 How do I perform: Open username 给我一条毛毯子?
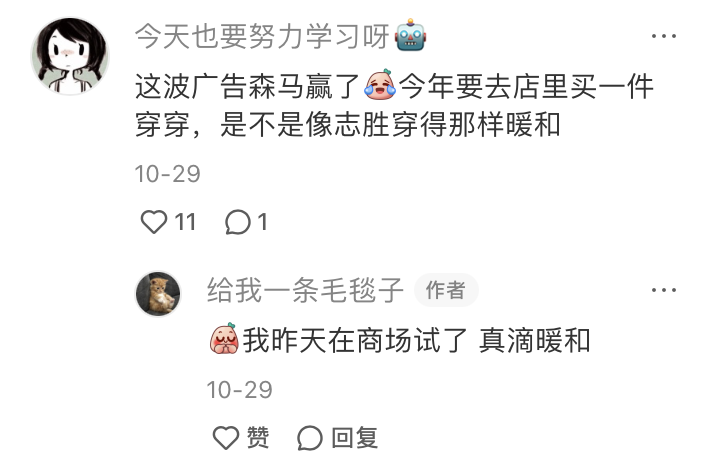point(305,290)
